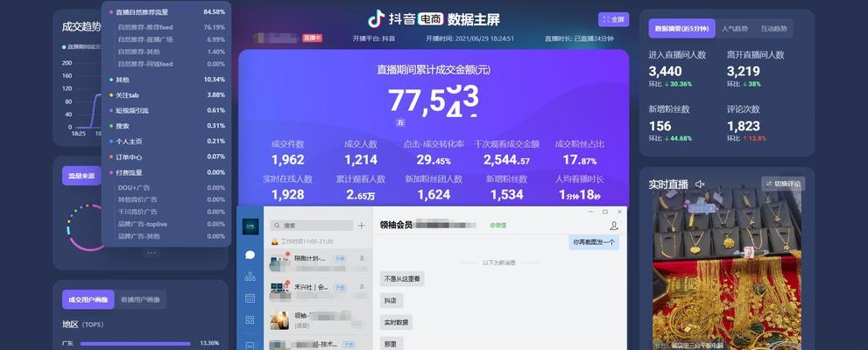Click the 广东 region percentage bar

coord(136,343)
